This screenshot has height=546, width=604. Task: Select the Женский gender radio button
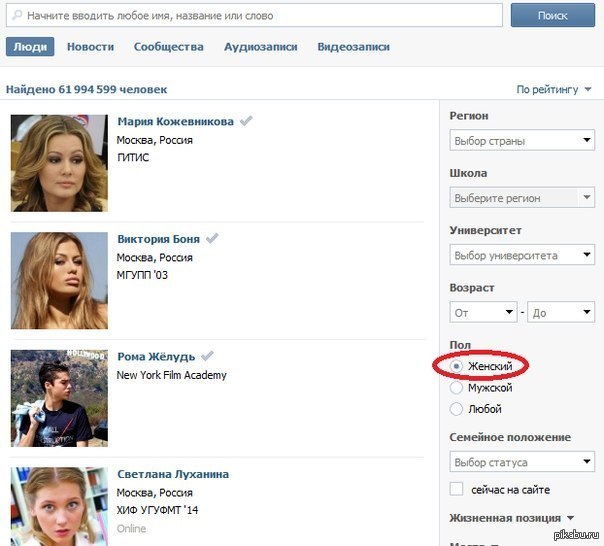click(x=457, y=367)
